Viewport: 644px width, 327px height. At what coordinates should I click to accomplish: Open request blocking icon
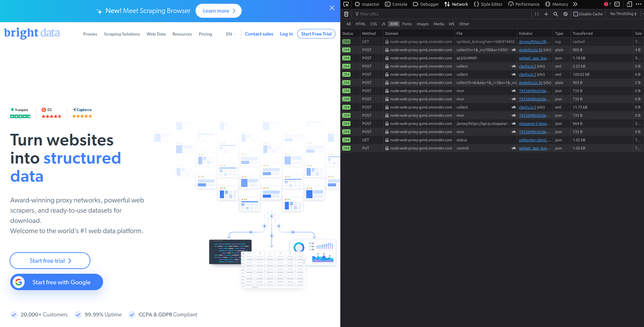(x=566, y=14)
